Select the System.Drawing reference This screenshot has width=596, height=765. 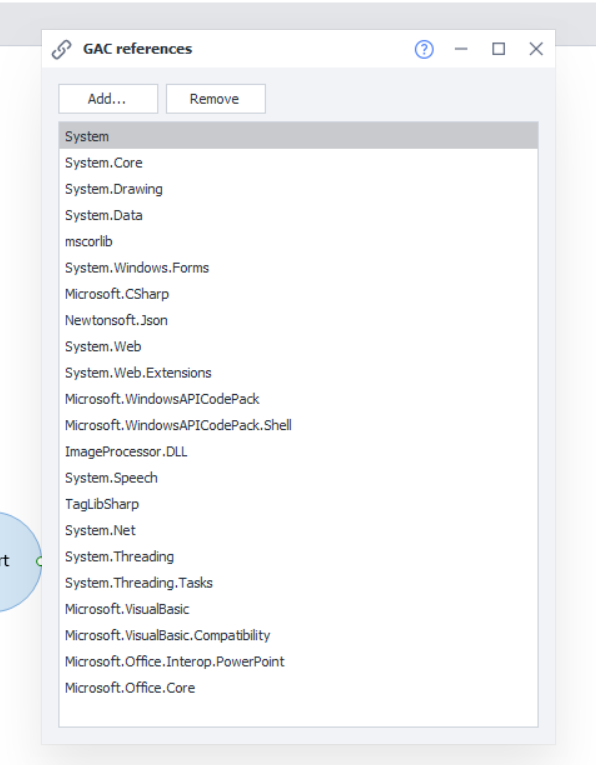pyautogui.click(x=298, y=189)
